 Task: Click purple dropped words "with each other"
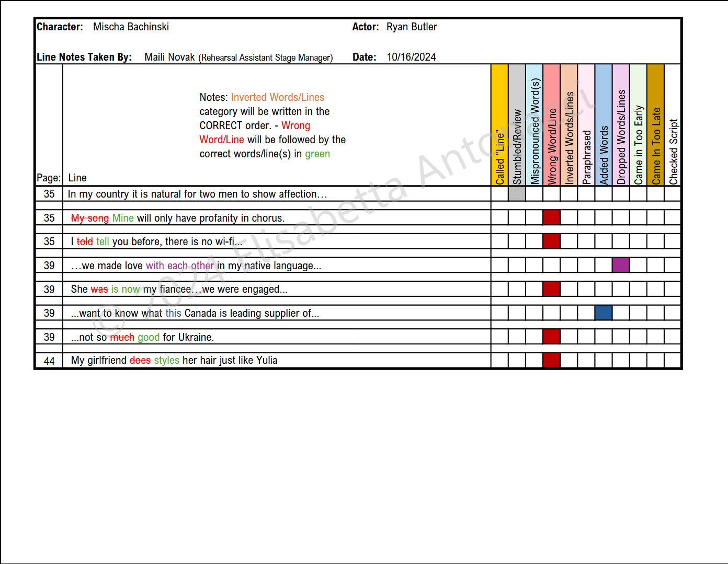[180, 266]
